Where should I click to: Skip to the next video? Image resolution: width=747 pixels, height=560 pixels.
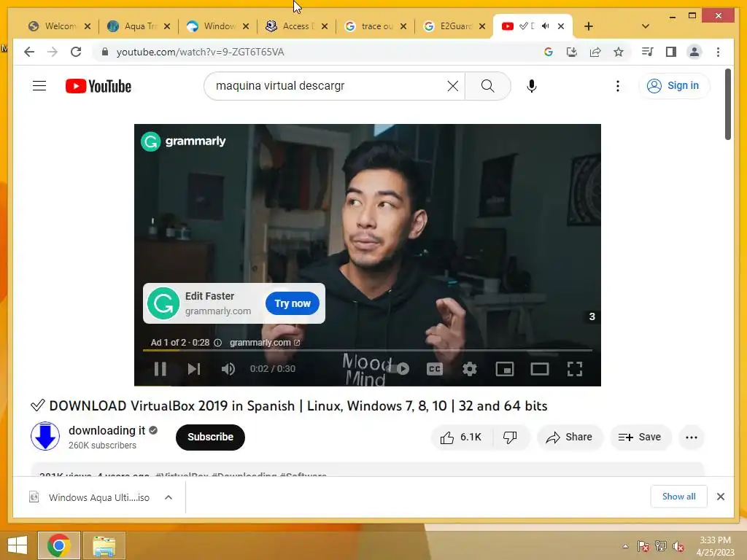[x=194, y=368]
